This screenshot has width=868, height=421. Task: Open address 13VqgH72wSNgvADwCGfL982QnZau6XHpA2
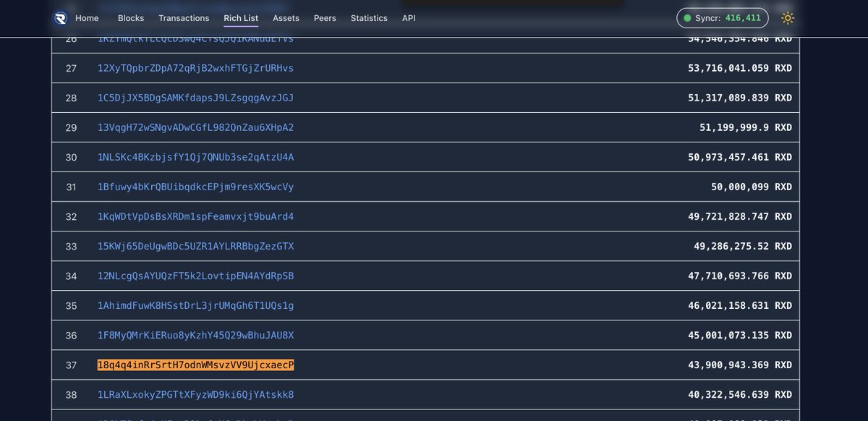pyautogui.click(x=195, y=127)
